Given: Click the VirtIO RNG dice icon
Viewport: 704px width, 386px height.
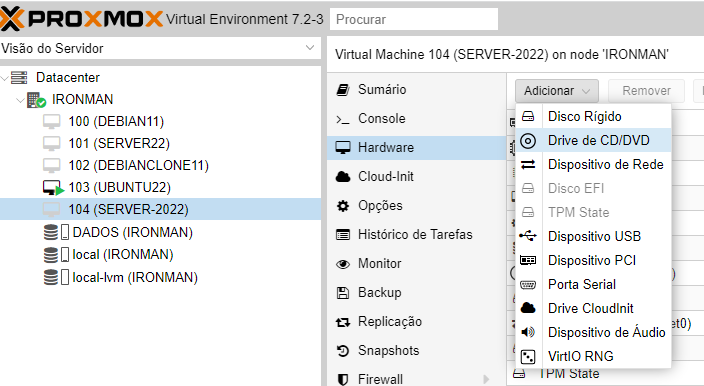Looking at the screenshot, I should click(528, 356).
